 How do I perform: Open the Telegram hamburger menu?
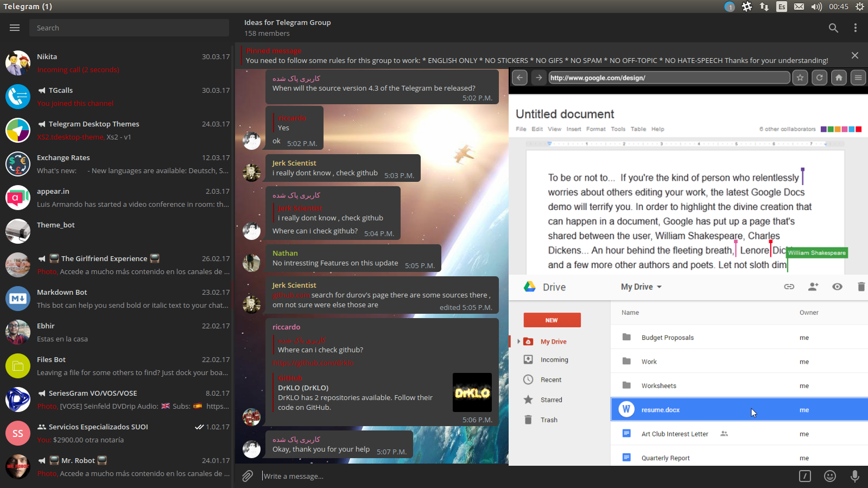[15, 28]
